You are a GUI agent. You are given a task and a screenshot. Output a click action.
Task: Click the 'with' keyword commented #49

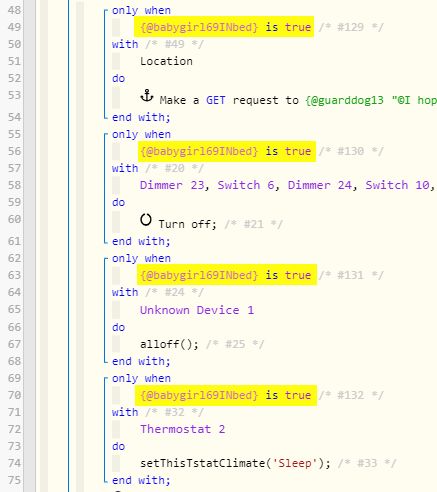[x=125, y=44]
